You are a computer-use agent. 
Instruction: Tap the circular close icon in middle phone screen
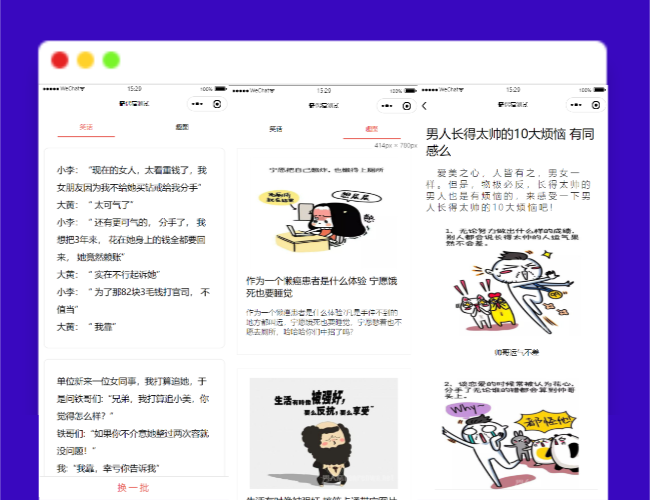pos(407,106)
